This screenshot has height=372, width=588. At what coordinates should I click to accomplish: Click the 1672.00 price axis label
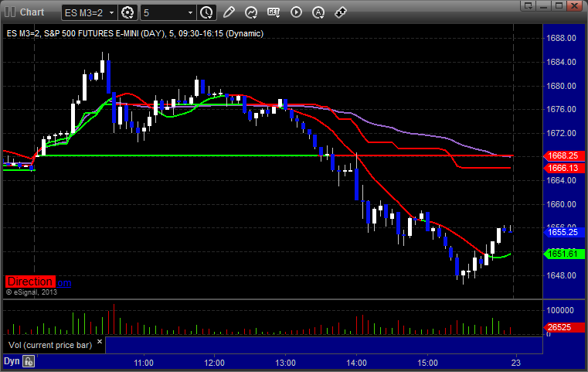[x=561, y=133]
